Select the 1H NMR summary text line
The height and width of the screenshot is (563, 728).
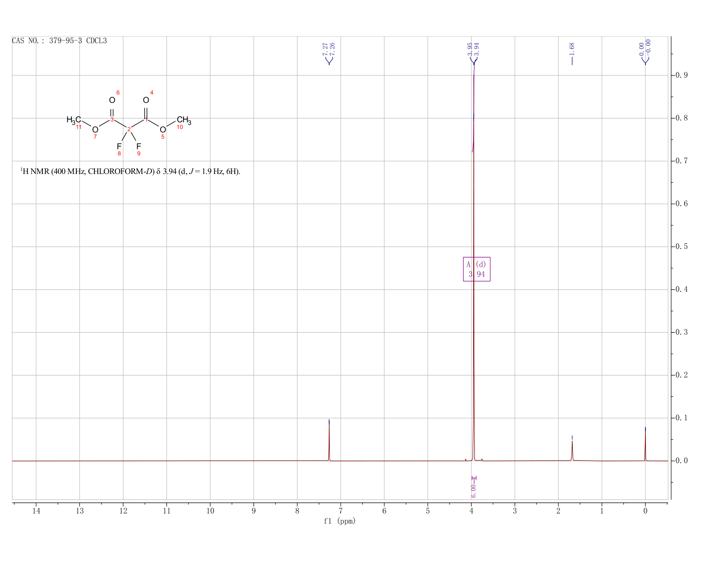pos(131,171)
